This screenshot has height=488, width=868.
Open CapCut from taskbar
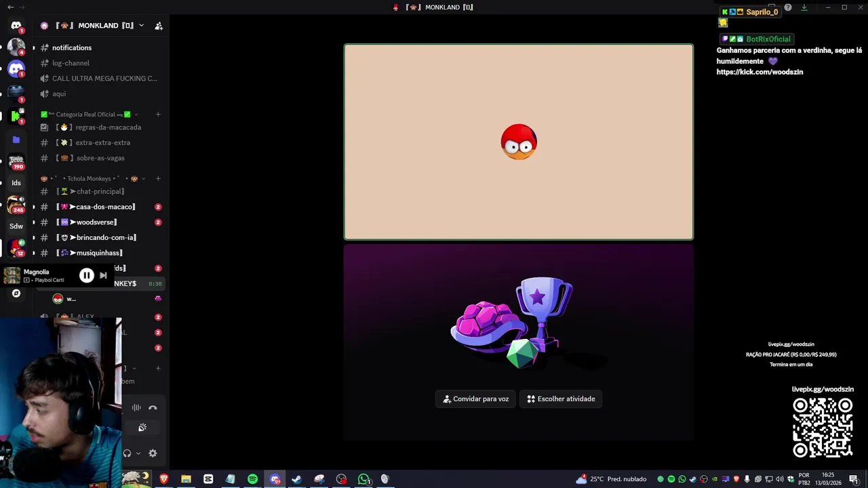click(208, 479)
